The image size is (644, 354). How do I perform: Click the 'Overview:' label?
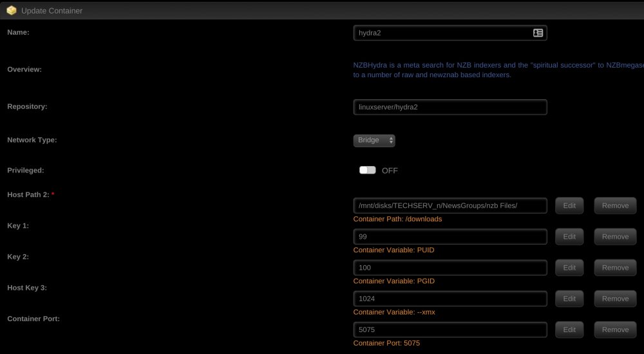pyautogui.click(x=24, y=70)
